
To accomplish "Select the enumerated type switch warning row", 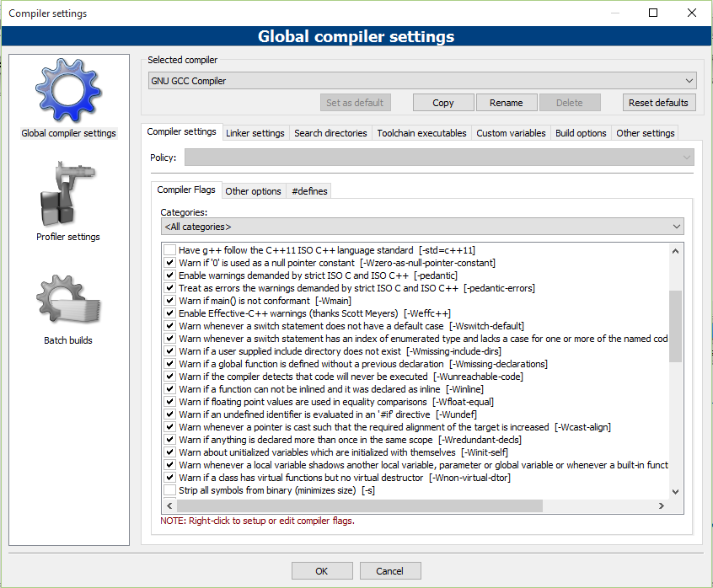I will [415, 339].
